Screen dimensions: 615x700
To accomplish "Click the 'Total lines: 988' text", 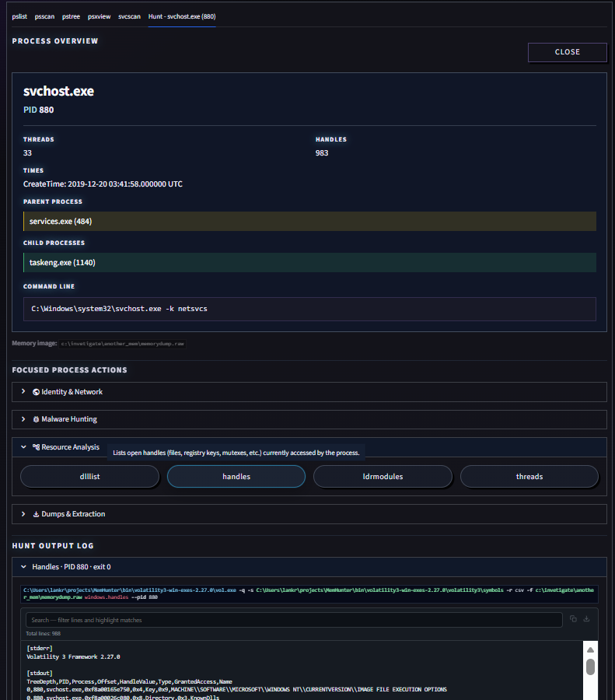I will (44, 633).
